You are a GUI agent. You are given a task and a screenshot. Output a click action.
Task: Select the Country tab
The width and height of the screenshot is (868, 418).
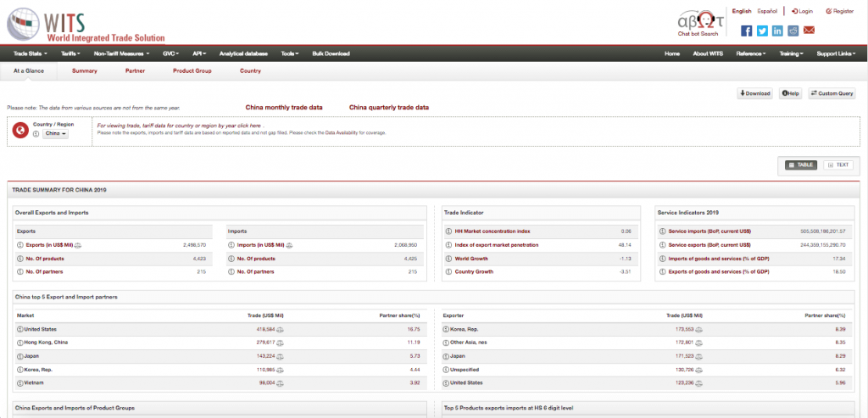[x=250, y=71]
